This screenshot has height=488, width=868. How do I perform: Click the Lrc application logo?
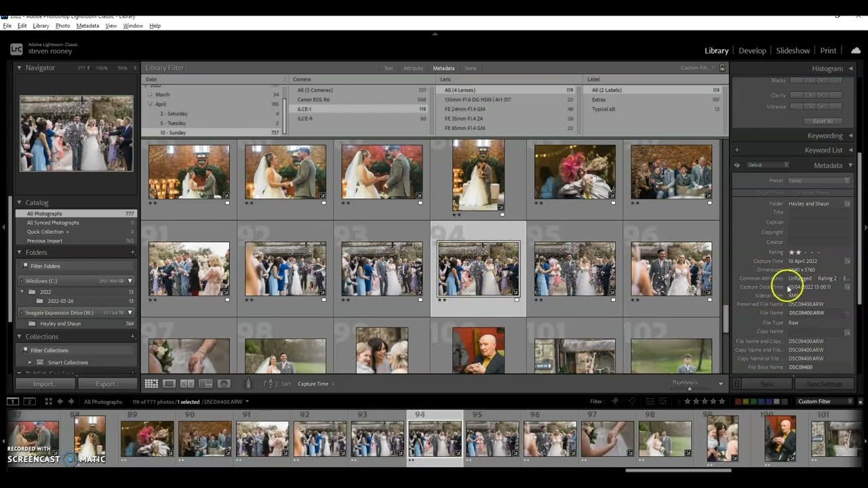point(16,49)
